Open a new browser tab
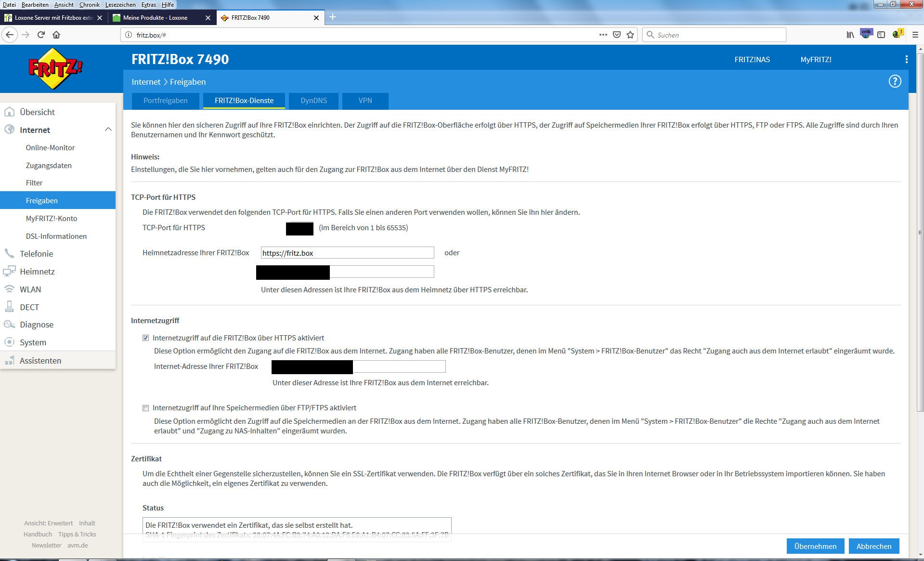This screenshot has height=561, width=924. coord(332,17)
